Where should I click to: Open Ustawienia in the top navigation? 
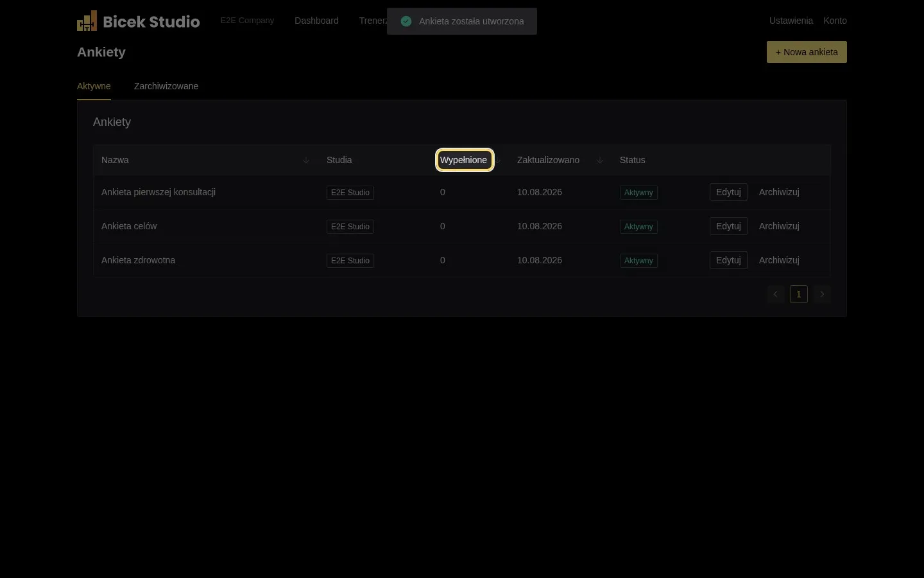(x=791, y=21)
